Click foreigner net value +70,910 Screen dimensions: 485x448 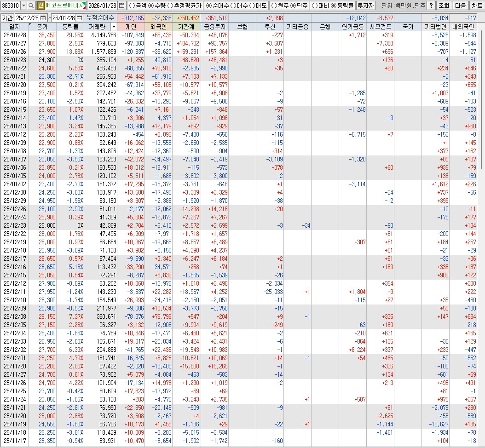tap(162, 69)
